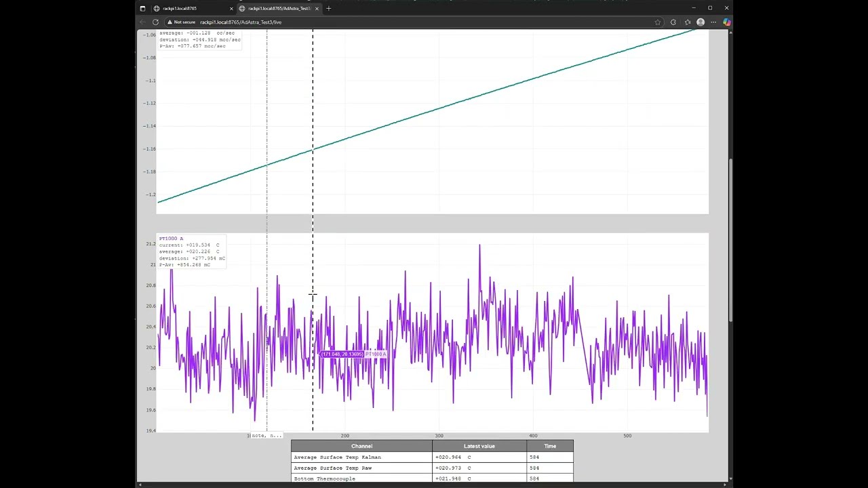868x488 pixels.
Task: View the Not secure site information
Action: [x=182, y=22]
